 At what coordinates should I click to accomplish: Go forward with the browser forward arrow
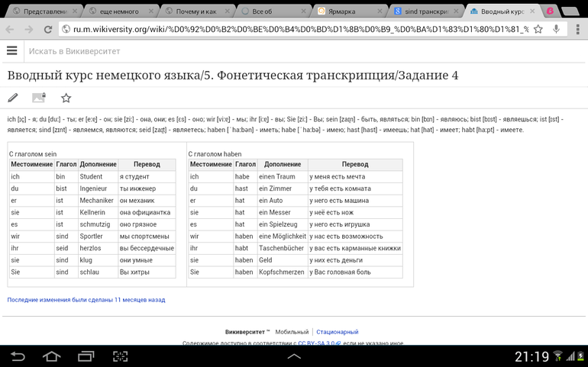pos(29,29)
